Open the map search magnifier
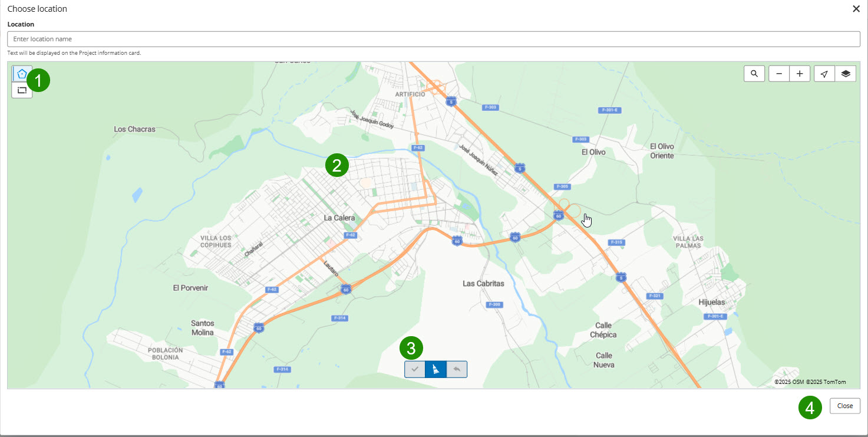Image resolution: width=868 pixels, height=437 pixels. (x=754, y=74)
